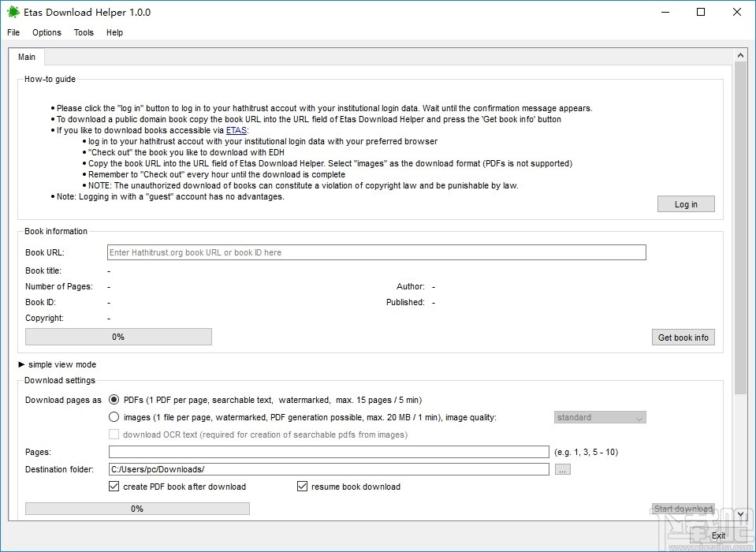The width and height of the screenshot is (756, 552).
Task: Open the Options menu
Action: [x=46, y=32]
